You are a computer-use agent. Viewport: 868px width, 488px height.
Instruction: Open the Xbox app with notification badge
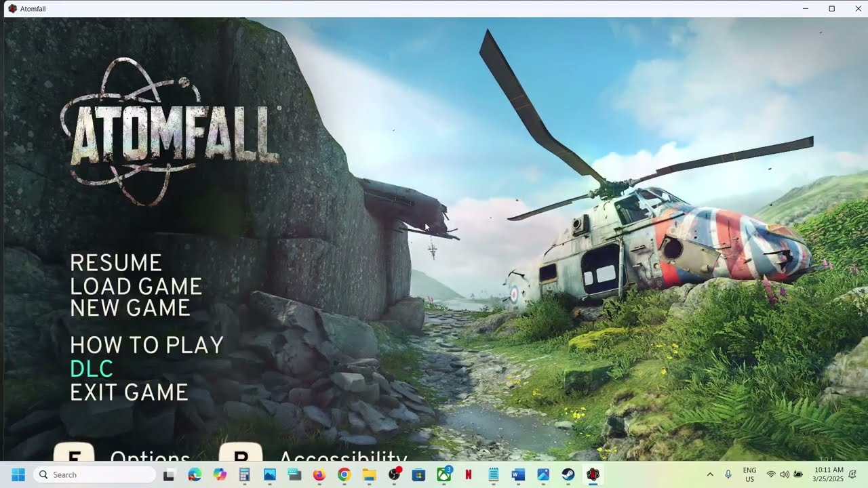pos(443,474)
